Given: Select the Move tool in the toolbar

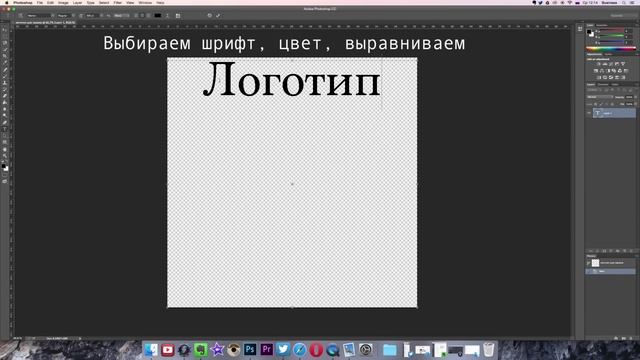Looking at the screenshot, I should tap(5, 29).
